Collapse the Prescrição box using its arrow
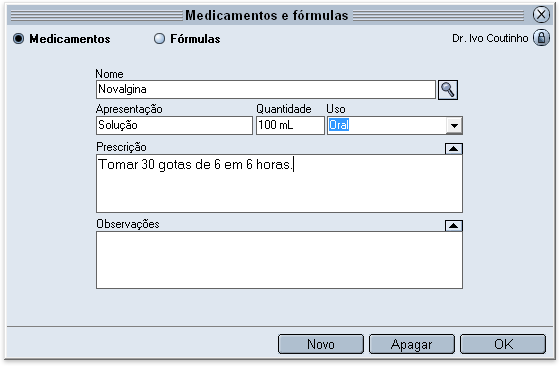The image size is (560, 366). pos(454,149)
